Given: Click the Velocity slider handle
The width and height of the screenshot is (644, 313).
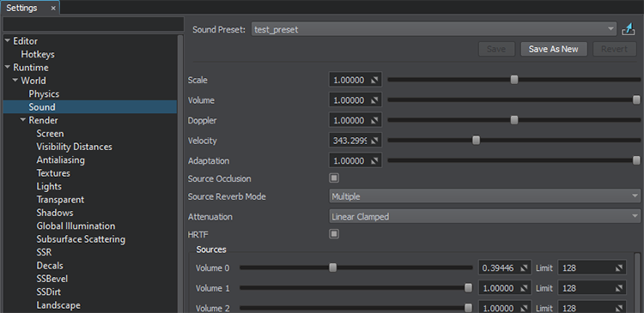Looking at the screenshot, I should click(476, 141).
